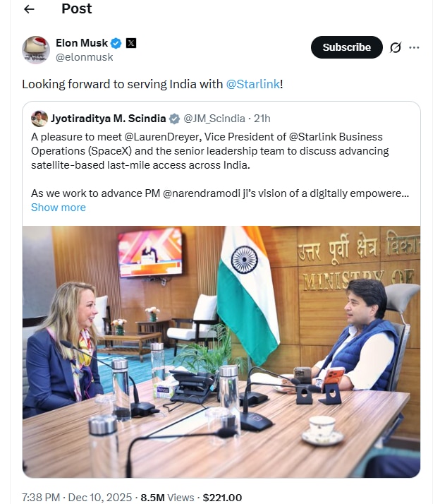This screenshot has height=504, width=440.
Task: Open the @elonmusk handle
Action: pyautogui.click(x=85, y=57)
